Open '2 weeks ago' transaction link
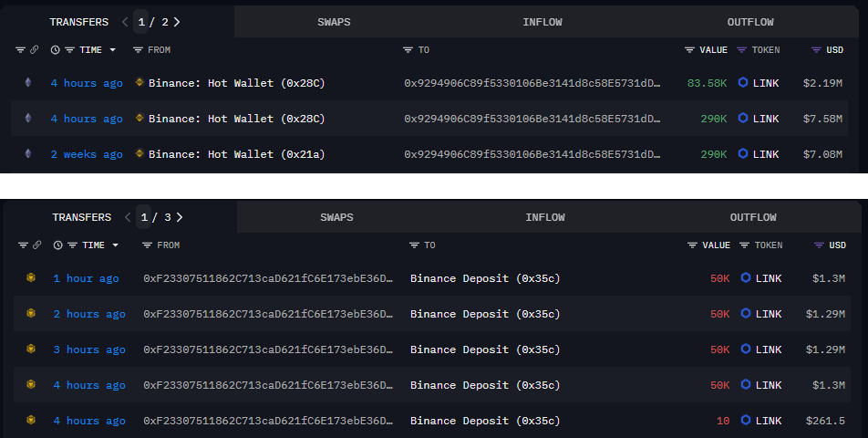Screen dimensions: 868x438 pyautogui.click(x=87, y=154)
